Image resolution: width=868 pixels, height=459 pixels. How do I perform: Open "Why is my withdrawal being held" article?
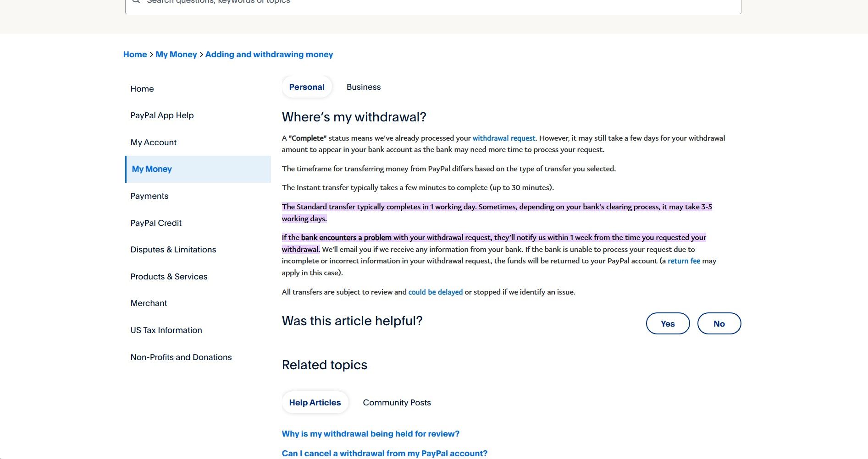[370, 434]
